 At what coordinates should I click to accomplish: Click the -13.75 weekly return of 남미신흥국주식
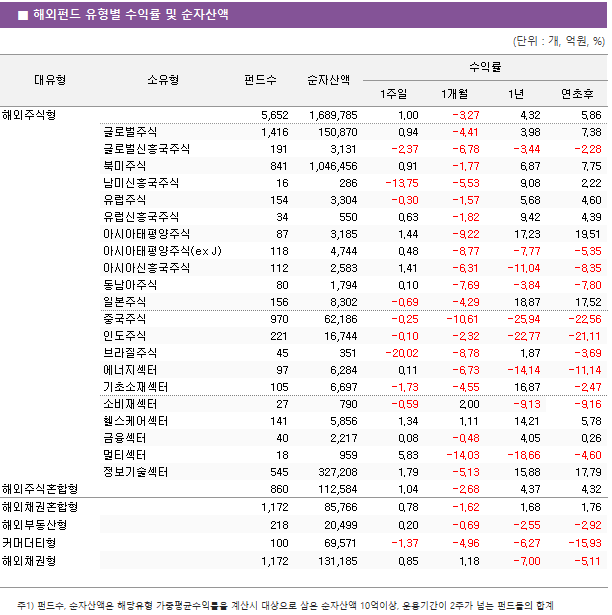pyautogui.click(x=402, y=183)
